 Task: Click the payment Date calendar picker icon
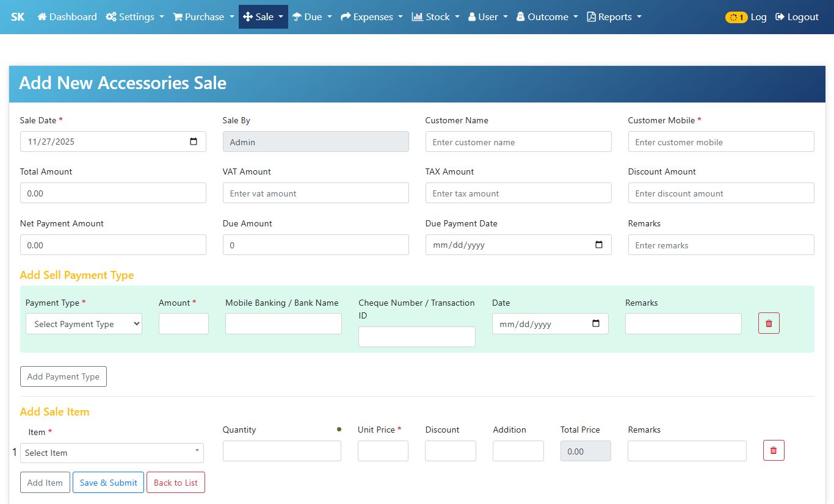[596, 323]
